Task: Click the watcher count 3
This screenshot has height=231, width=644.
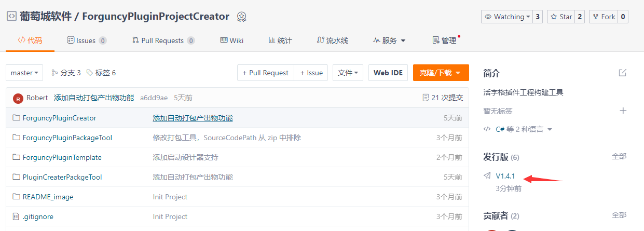Action: click(538, 17)
